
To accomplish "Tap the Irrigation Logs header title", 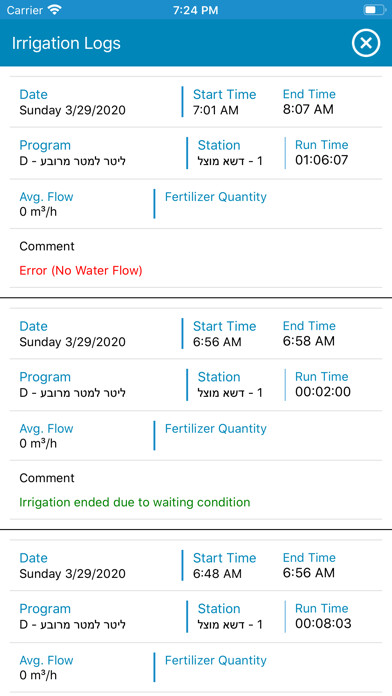I will pos(66,44).
